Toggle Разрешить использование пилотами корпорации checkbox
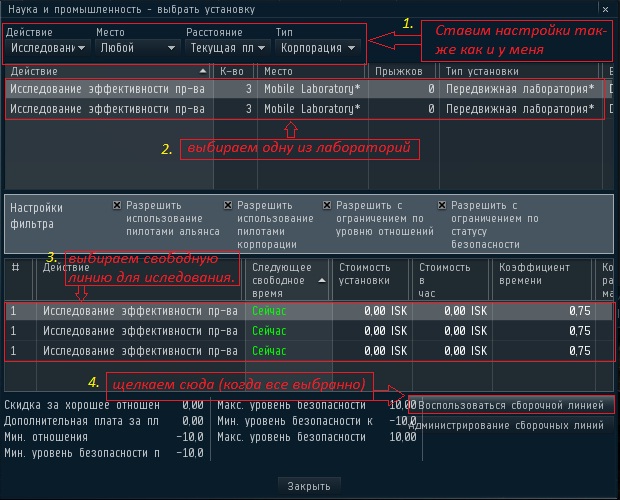The image size is (620, 500). [x=228, y=205]
